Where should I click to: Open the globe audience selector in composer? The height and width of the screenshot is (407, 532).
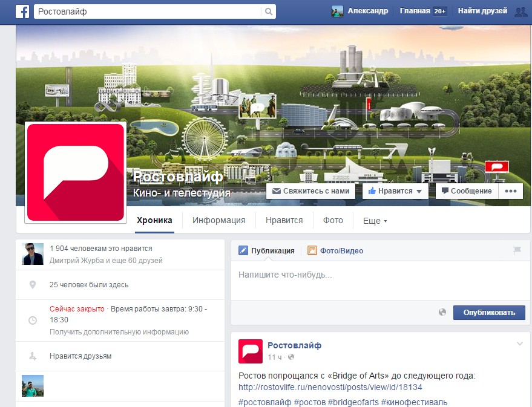442,313
